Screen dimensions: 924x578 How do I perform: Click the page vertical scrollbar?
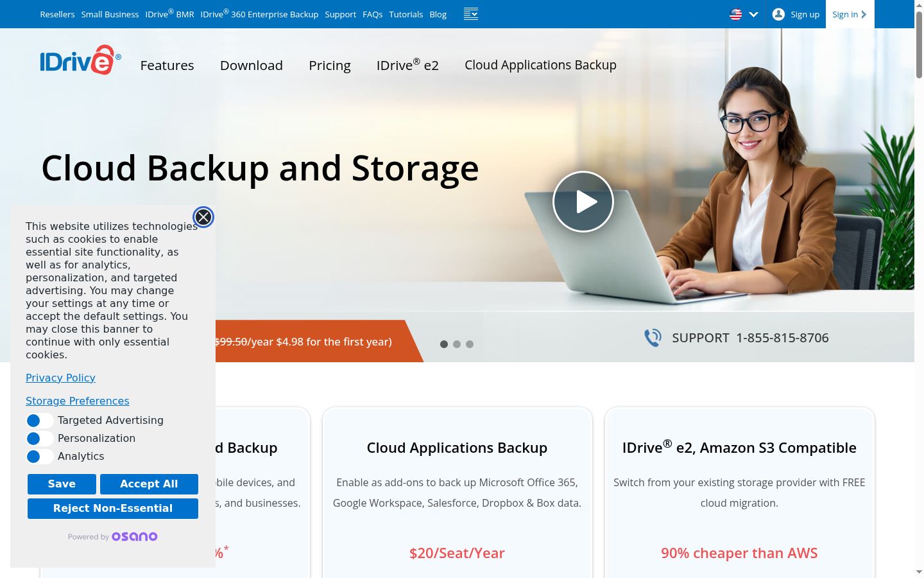click(x=919, y=45)
